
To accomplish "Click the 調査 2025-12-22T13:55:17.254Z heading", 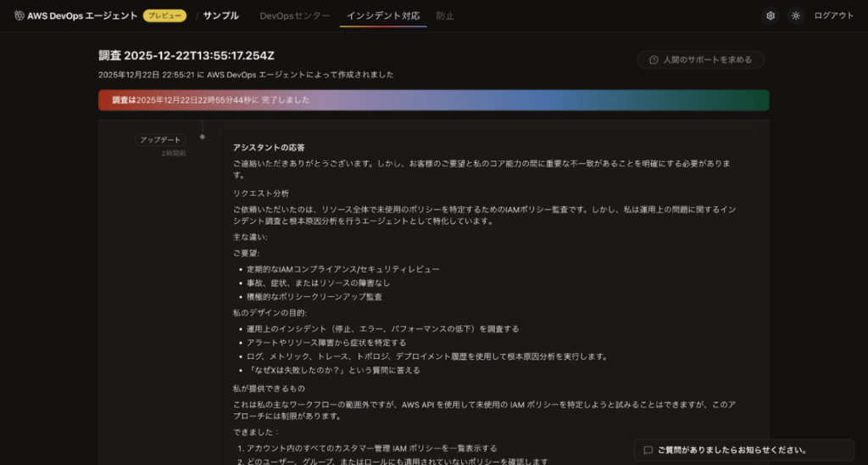I will 186,56.
